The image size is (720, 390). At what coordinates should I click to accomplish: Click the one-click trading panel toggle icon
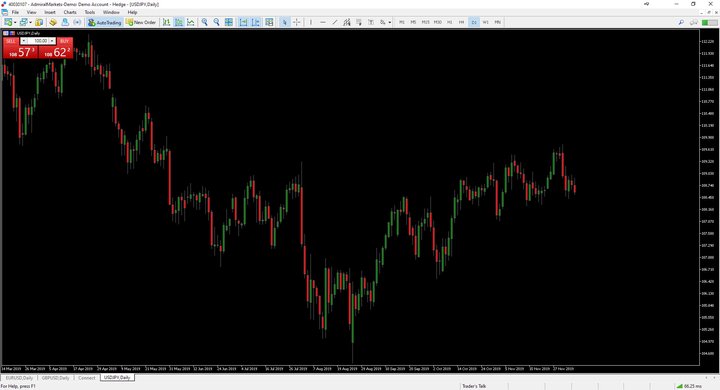tap(6, 33)
